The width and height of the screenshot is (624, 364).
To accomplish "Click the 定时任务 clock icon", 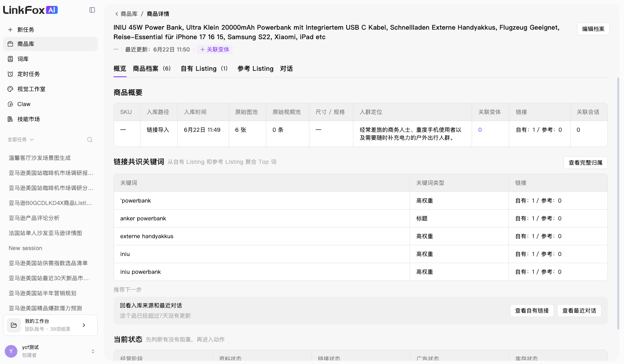I will [10, 74].
